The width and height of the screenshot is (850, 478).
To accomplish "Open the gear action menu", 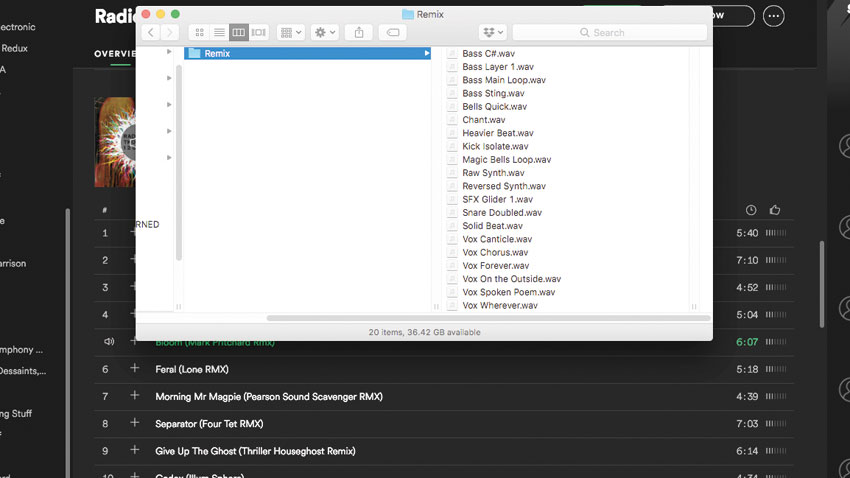I will 325,33.
